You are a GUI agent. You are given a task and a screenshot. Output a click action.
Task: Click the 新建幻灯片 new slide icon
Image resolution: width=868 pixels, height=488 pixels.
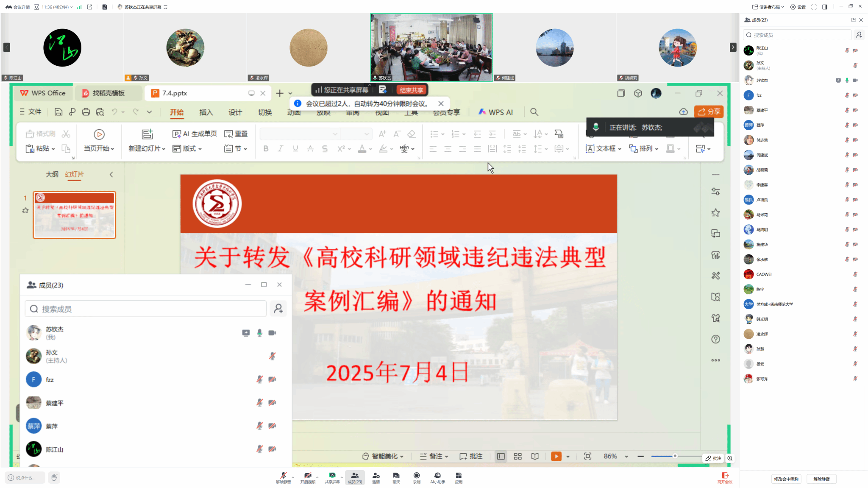pos(147,134)
